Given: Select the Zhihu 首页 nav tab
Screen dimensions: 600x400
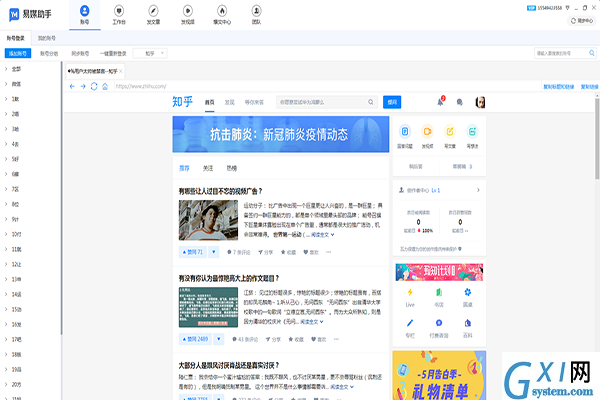Looking at the screenshot, I should [209, 102].
